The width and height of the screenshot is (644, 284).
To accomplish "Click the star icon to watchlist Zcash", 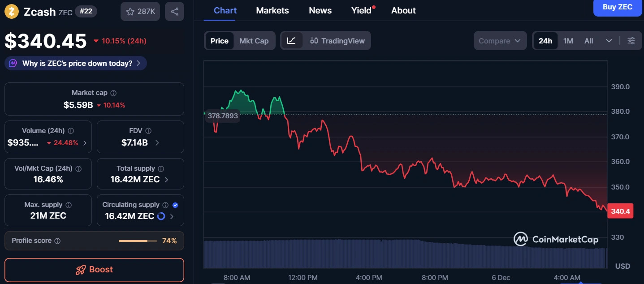I will (130, 11).
